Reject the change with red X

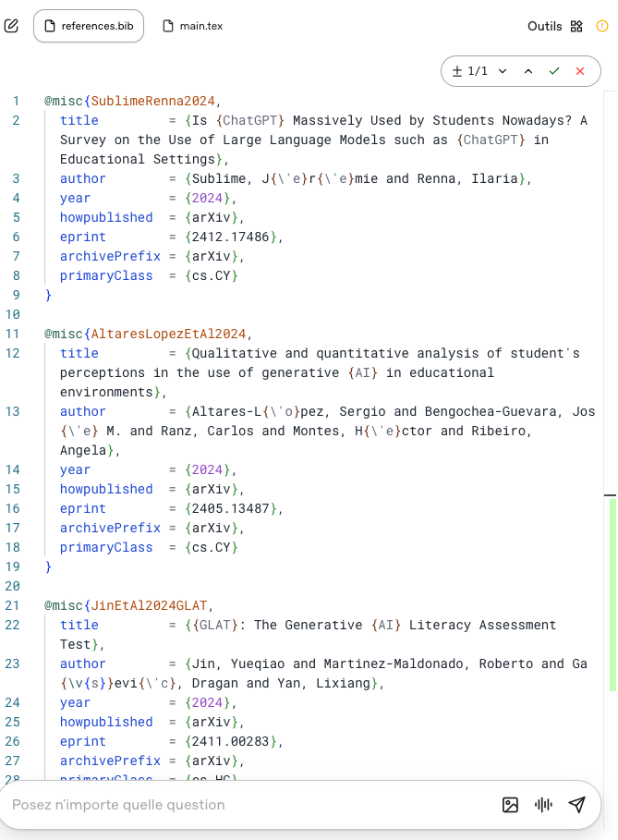(580, 71)
